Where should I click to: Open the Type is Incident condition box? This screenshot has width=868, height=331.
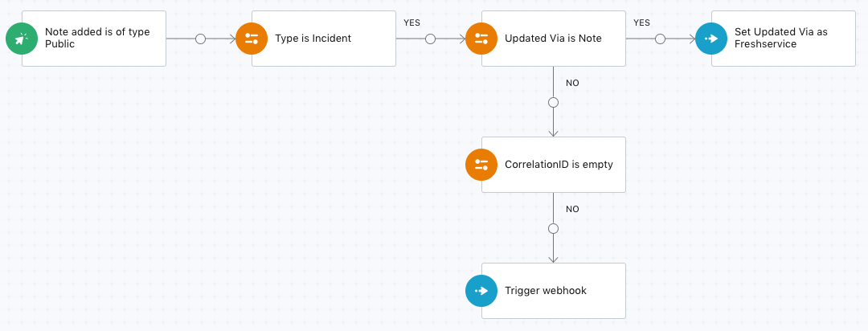(324, 39)
